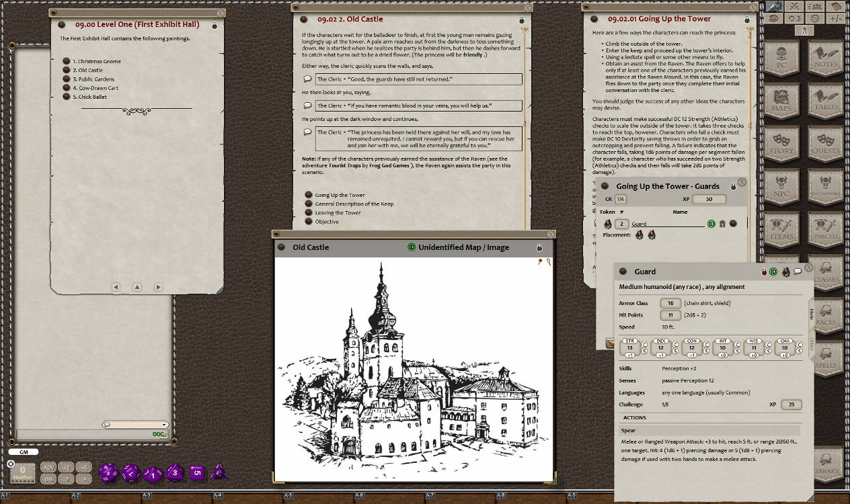
Task: Open the chat message type dropdown arrow
Action: (164, 425)
